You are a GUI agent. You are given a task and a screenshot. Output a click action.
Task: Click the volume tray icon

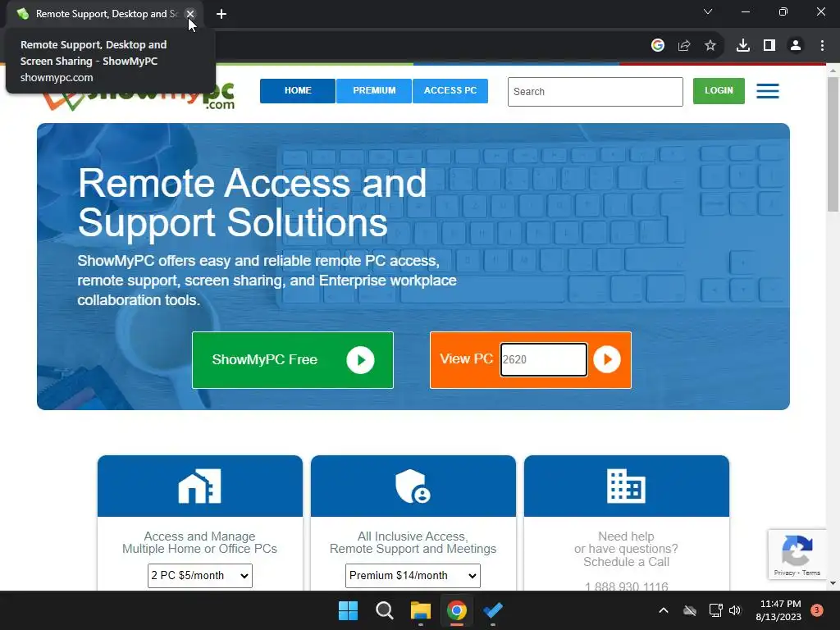click(x=735, y=610)
